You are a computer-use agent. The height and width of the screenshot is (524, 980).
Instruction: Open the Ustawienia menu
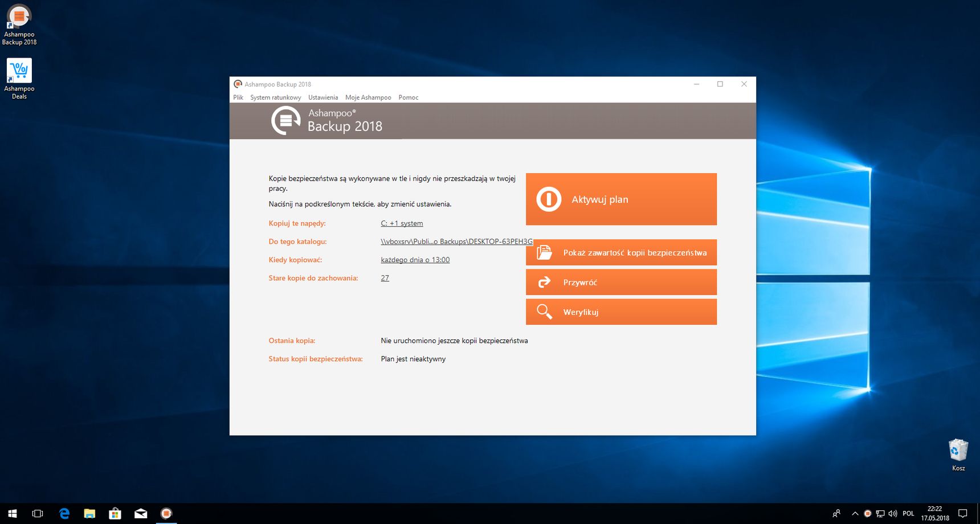point(323,97)
